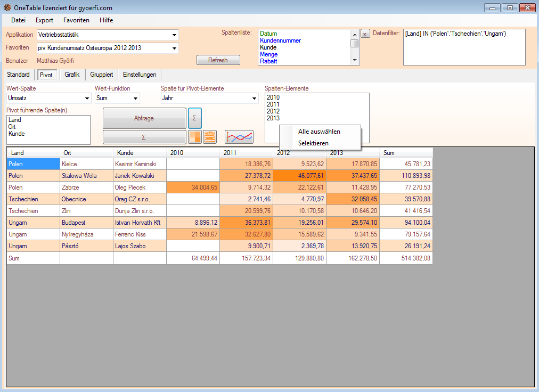Open the Wert-Funktion Sum dropdown
The image size is (539, 392).
click(136, 99)
